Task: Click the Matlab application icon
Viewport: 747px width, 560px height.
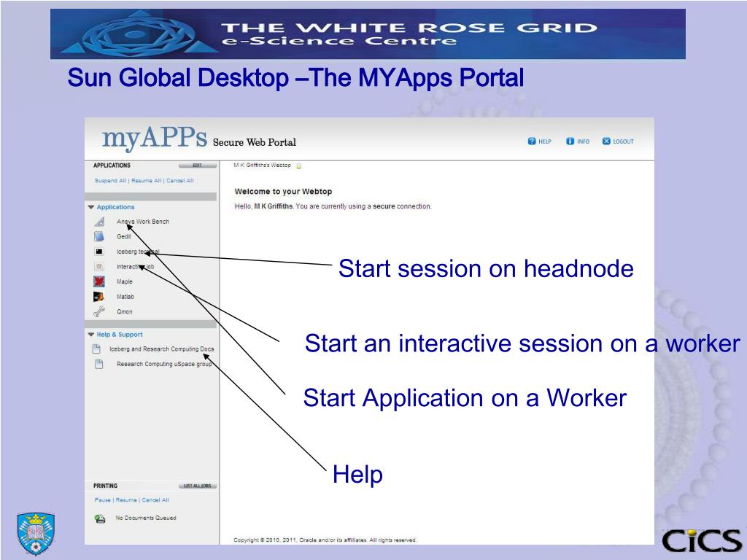Action: click(99, 297)
